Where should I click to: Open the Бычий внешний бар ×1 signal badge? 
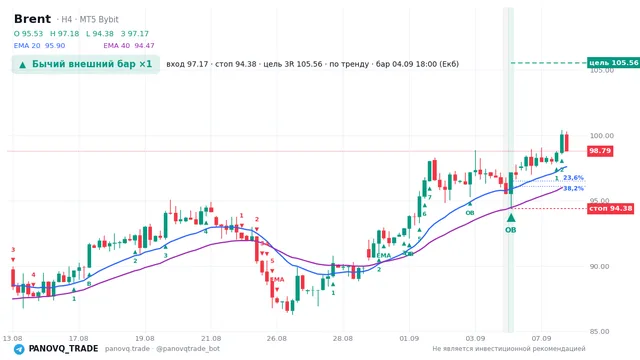pyautogui.click(x=86, y=64)
